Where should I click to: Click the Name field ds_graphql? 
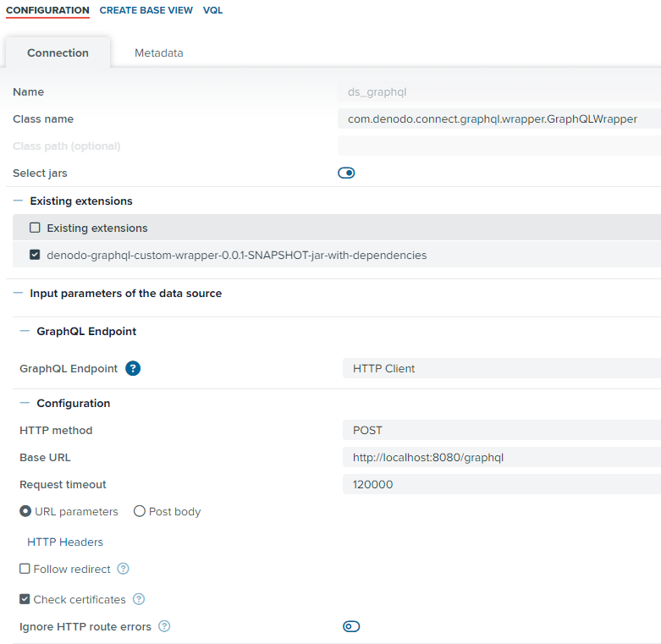[x=499, y=92]
